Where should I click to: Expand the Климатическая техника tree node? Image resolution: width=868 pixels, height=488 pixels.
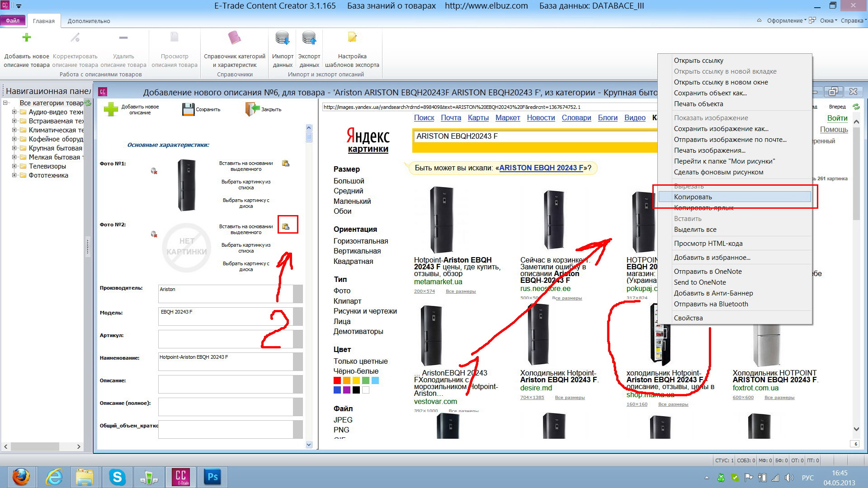[14, 130]
